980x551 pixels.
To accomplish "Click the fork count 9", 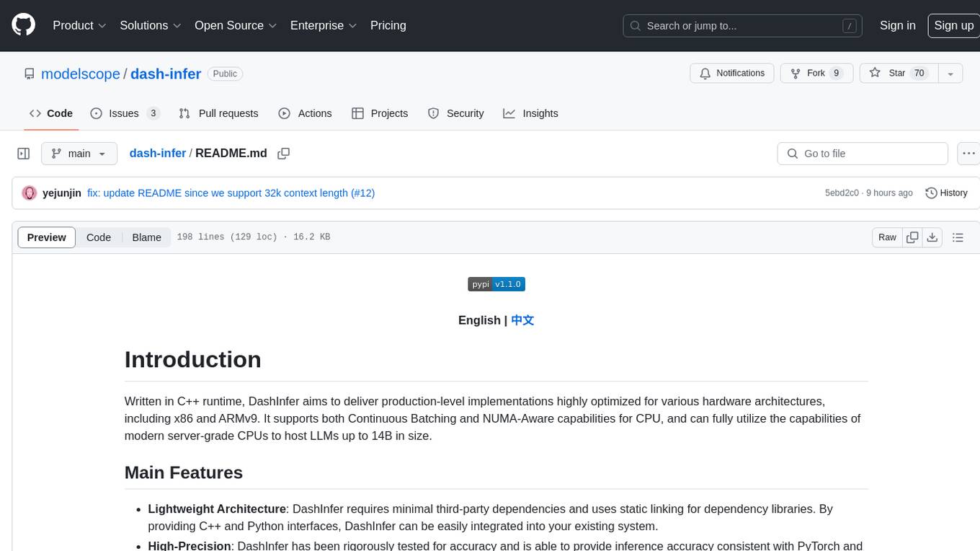I will tap(836, 73).
